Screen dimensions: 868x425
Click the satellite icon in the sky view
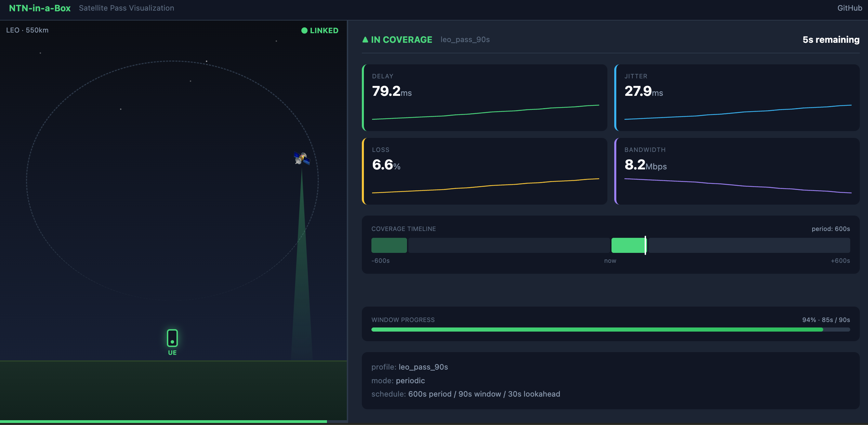point(302,158)
